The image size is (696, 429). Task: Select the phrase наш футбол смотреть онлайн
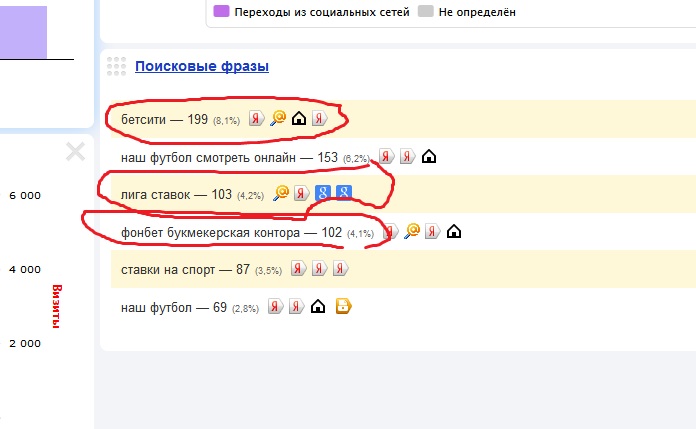pos(208,157)
